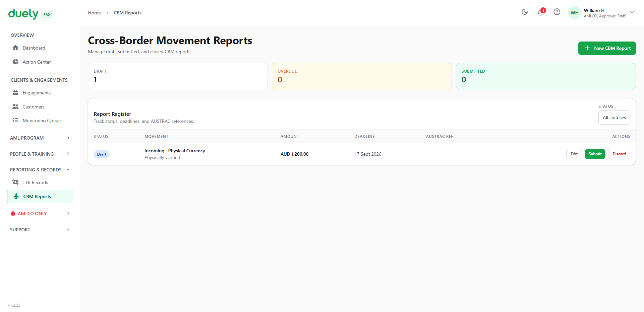
Task: Click the STATUS column header in the table
Action: [x=101, y=137]
